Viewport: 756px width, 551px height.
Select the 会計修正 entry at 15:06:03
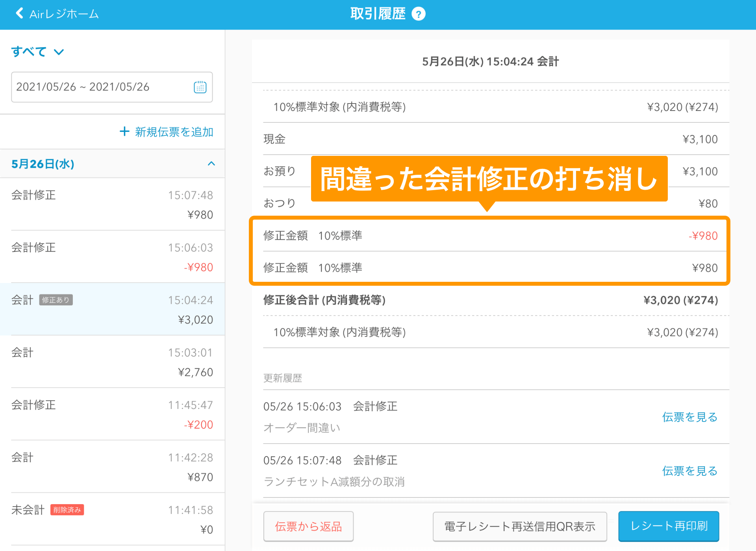coord(112,257)
